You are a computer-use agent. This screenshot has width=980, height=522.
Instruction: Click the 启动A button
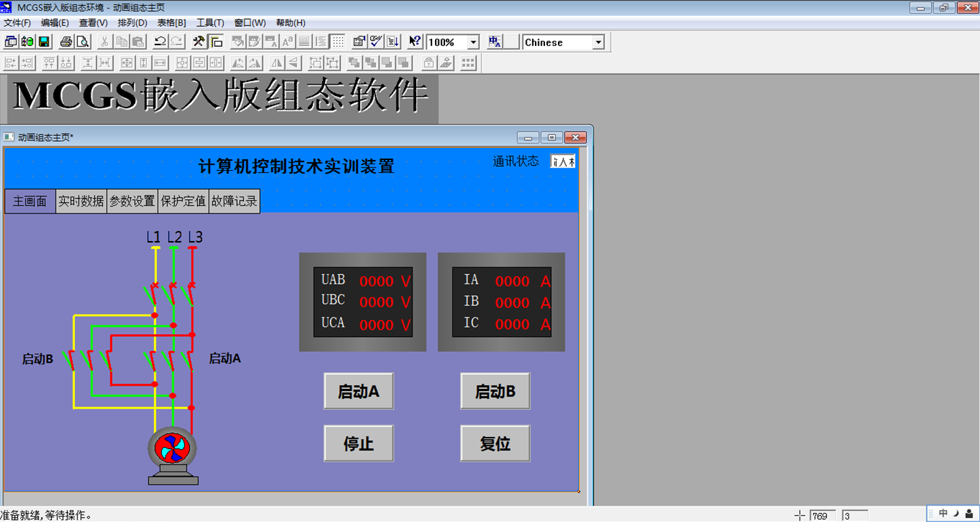(359, 391)
